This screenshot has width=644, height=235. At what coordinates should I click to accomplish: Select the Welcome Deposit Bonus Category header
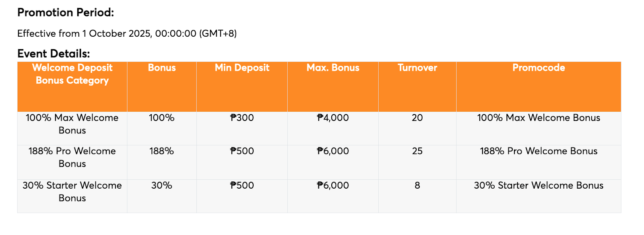pos(72,74)
